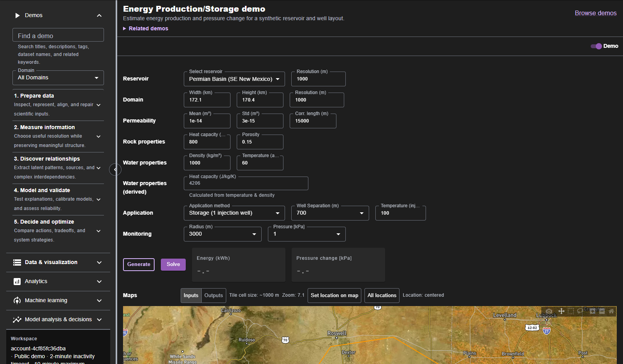This screenshot has height=364, width=623.
Task: Download map snapshot with camera icon
Action: coord(549,311)
